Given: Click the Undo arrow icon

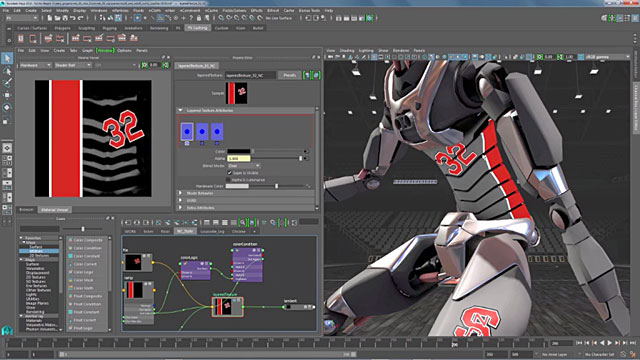Looking at the screenshot, I should (73, 18).
